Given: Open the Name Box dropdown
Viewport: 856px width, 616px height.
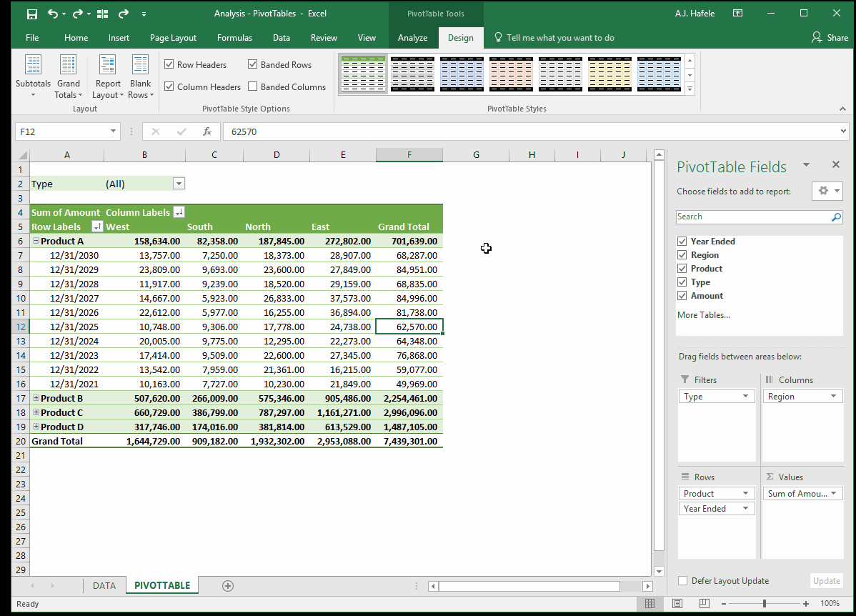Looking at the screenshot, I should (113, 131).
